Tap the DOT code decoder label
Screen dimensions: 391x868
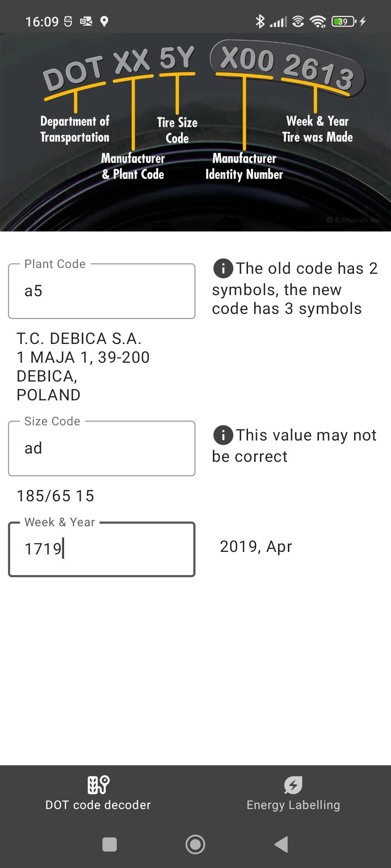click(98, 805)
